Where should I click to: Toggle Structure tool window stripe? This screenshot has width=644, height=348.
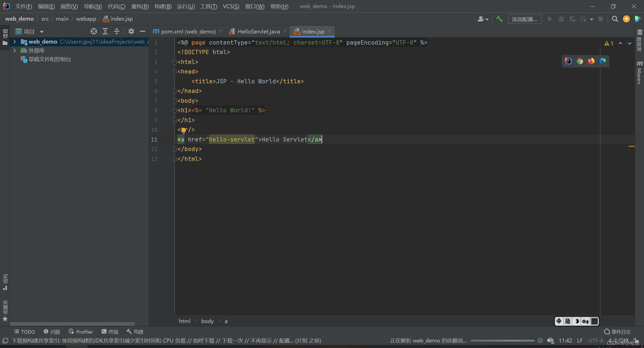[5, 282]
